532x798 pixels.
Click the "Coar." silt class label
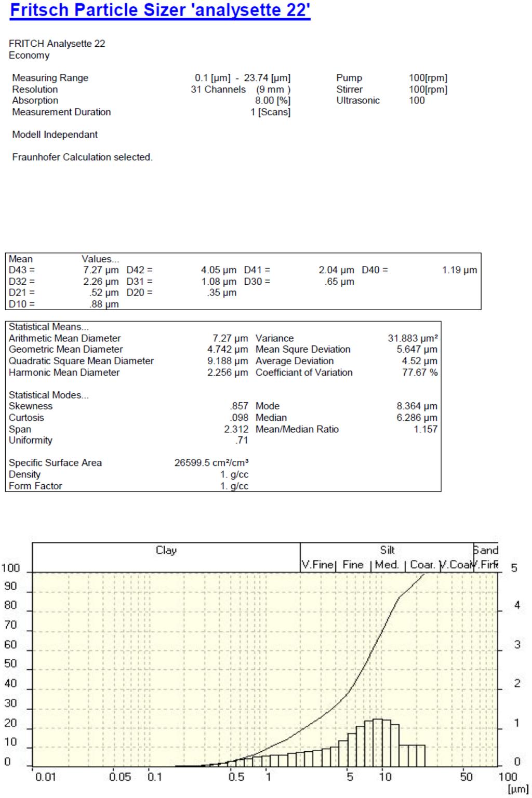[x=422, y=565]
